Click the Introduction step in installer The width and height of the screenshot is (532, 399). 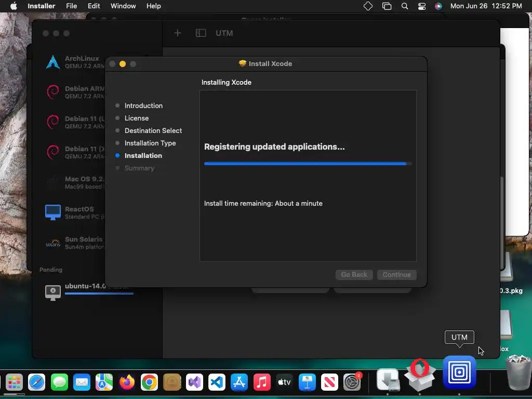(x=143, y=105)
